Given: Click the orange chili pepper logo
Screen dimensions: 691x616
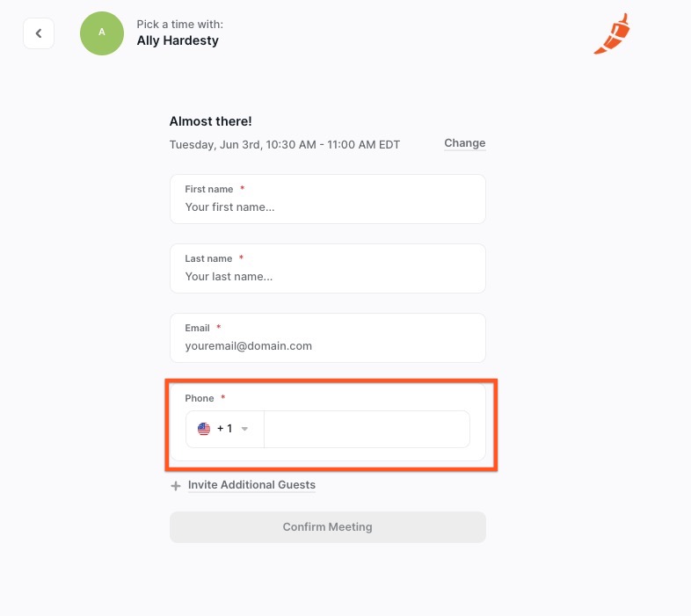Looking at the screenshot, I should click(x=612, y=34).
